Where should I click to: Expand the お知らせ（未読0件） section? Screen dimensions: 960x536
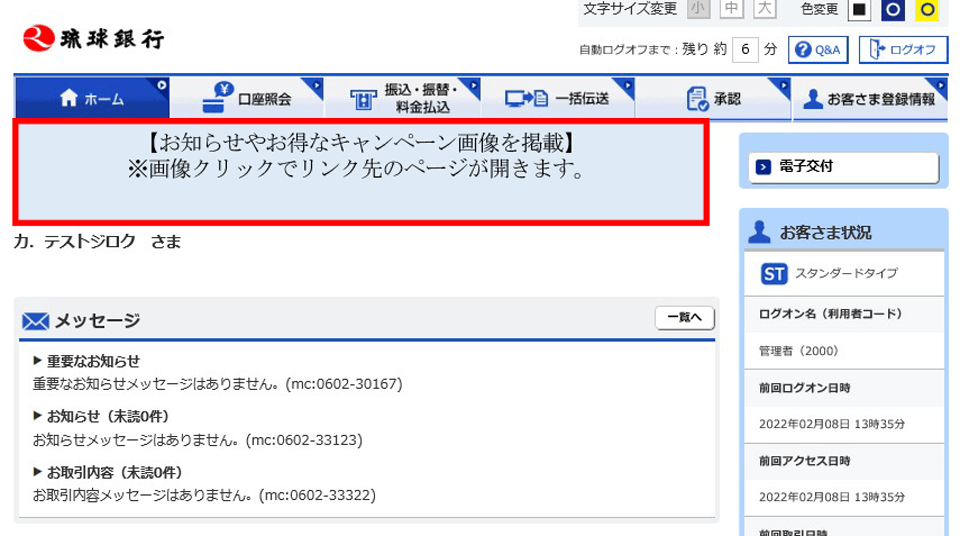pyautogui.click(x=101, y=416)
